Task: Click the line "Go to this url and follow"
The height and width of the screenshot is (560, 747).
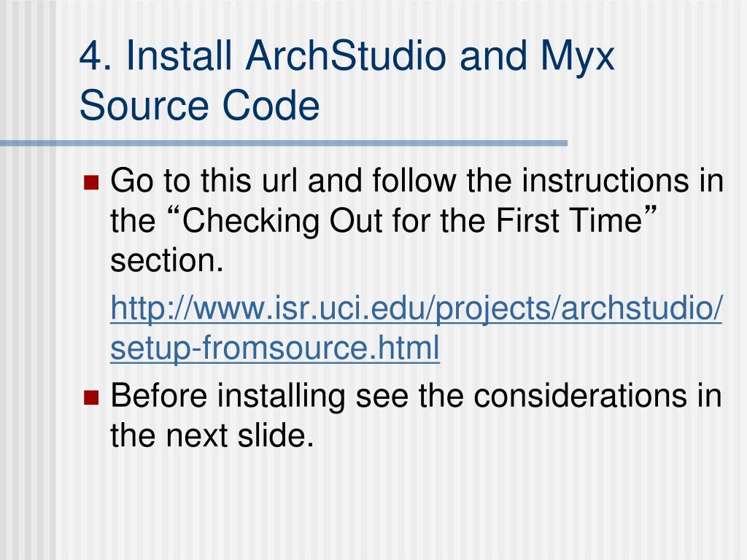Action: [284, 181]
